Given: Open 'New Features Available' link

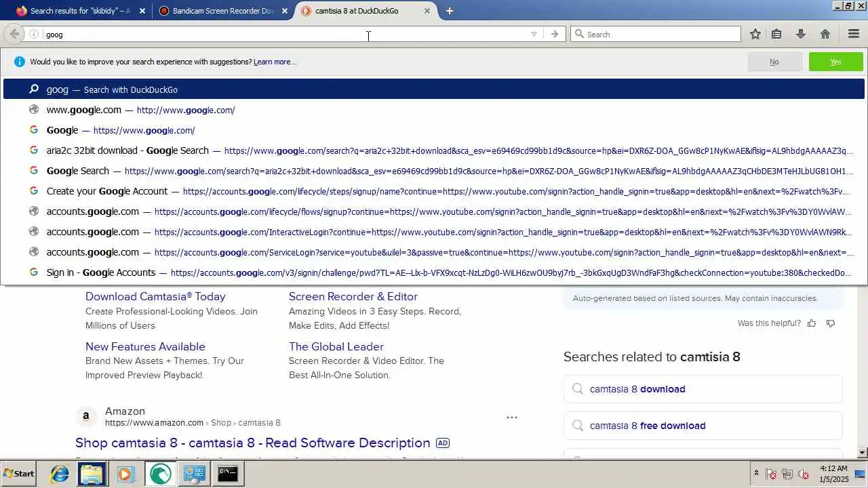Looking at the screenshot, I should point(145,346).
